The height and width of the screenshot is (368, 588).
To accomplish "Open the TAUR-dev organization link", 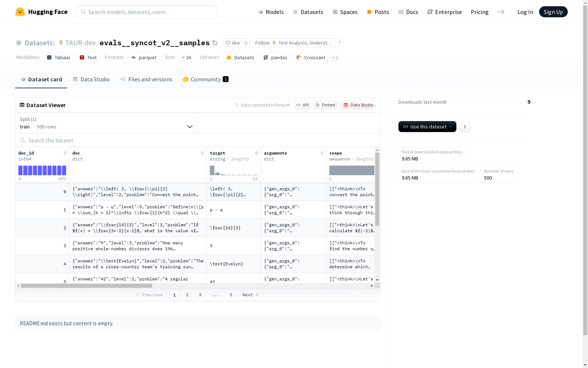I will pos(80,43).
